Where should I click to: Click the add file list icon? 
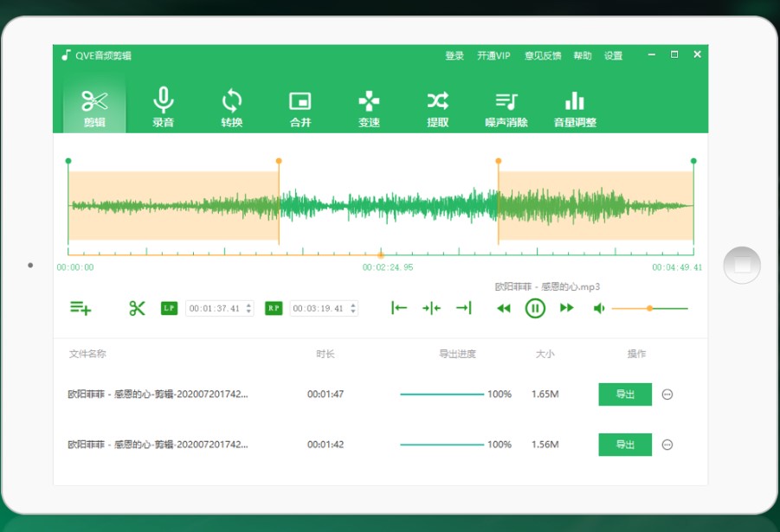tap(81, 308)
